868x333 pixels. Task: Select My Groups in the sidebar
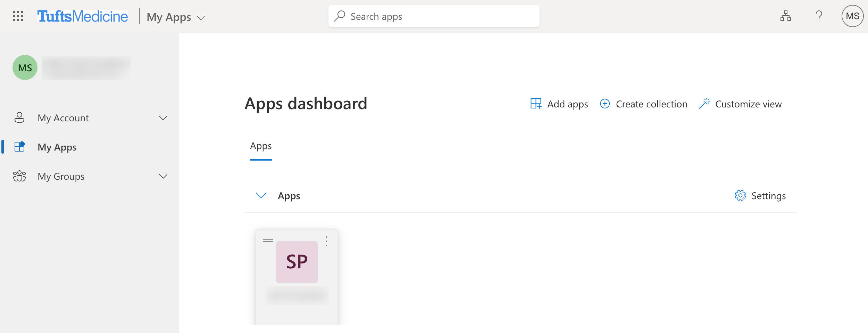click(x=61, y=176)
